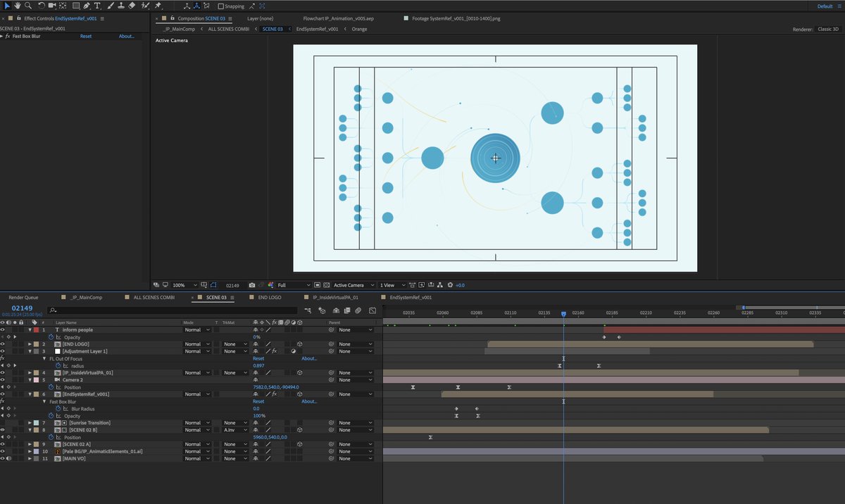Hide the Camera 2 layer
The height and width of the screenshot is (504, 845).
coord(3,380)
